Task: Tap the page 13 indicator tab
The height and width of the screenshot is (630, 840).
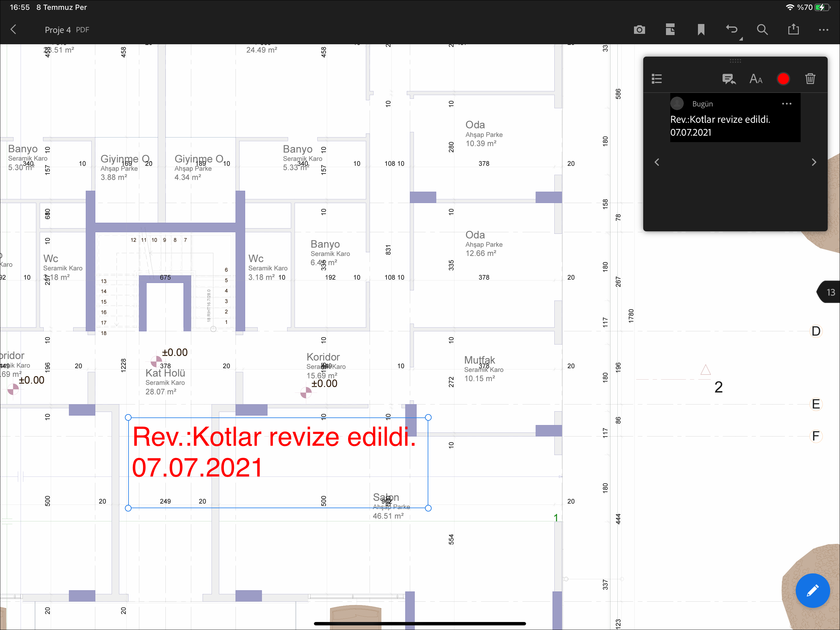Action: point(830,292)
